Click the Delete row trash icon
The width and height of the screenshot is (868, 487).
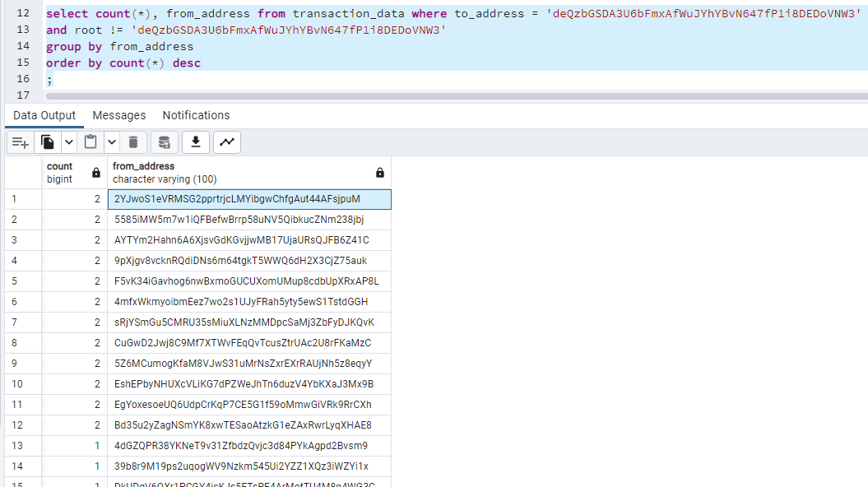pyautogui.click(x=133, y=142)
